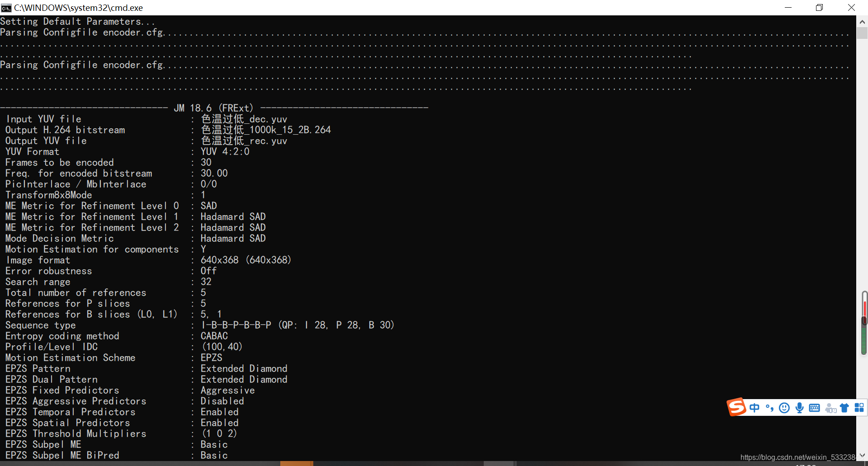Viewport: 868px width, 466px height.
Task: Click 'ME Metric for Refinement Level 0' label
Action: 92,206
